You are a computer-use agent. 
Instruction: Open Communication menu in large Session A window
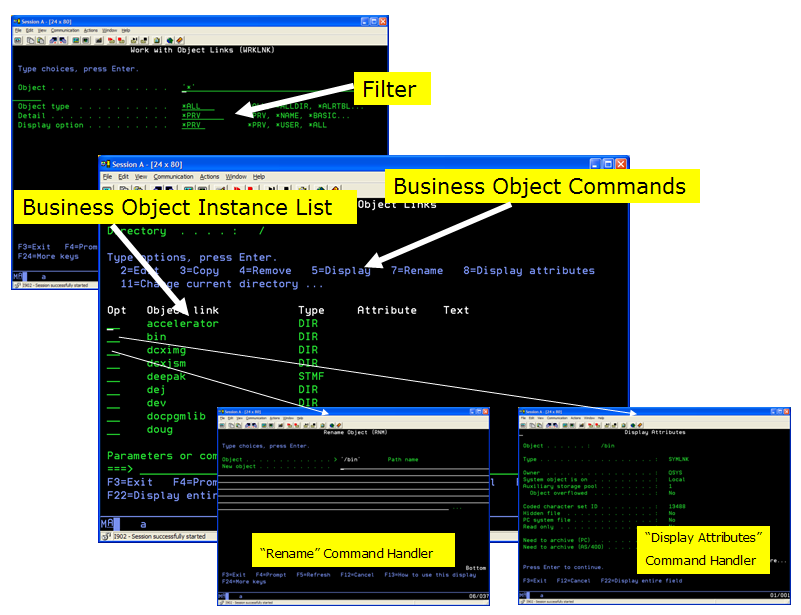(173, 177)
